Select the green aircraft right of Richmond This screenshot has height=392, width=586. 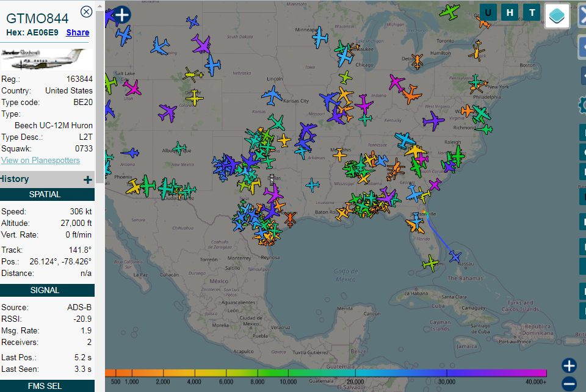[485, 129]
